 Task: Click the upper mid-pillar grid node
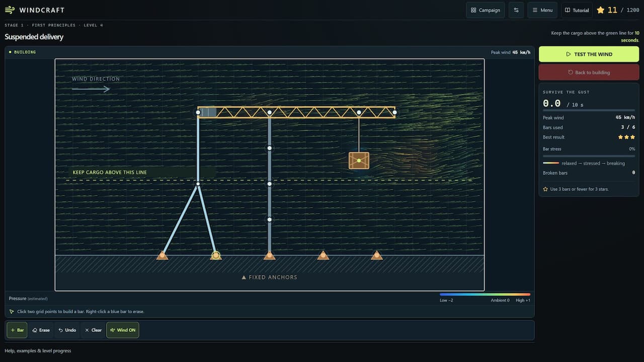pyautogui.click(x=270, y=148)
